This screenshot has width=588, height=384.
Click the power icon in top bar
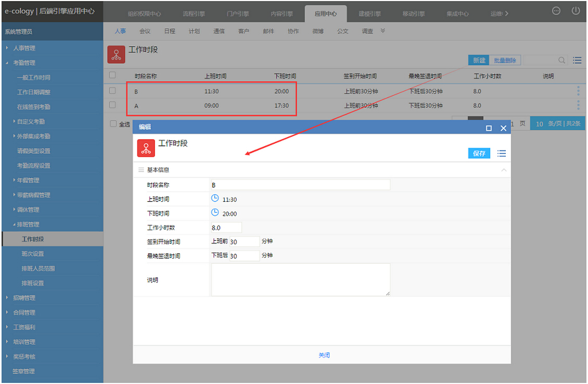[576, 11]
